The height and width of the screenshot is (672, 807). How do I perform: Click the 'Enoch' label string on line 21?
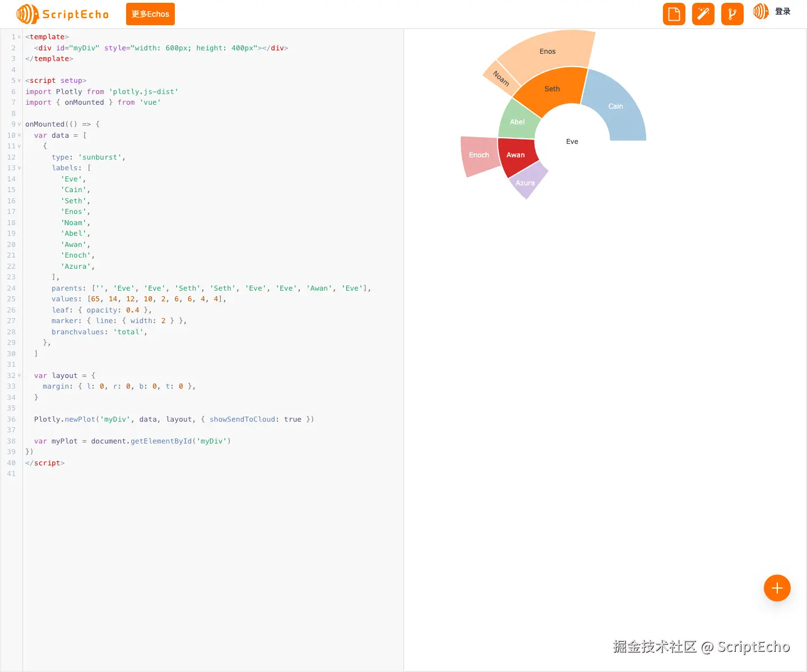pos(76,255)
